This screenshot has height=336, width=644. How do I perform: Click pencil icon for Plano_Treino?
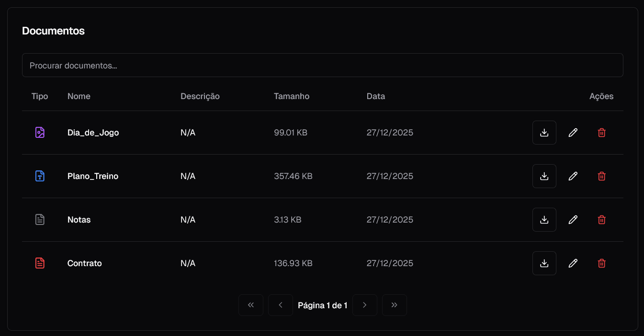(x=573, y=176)
